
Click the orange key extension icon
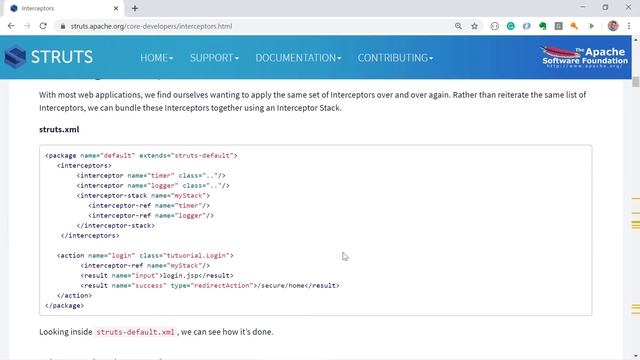pos(574,26)
